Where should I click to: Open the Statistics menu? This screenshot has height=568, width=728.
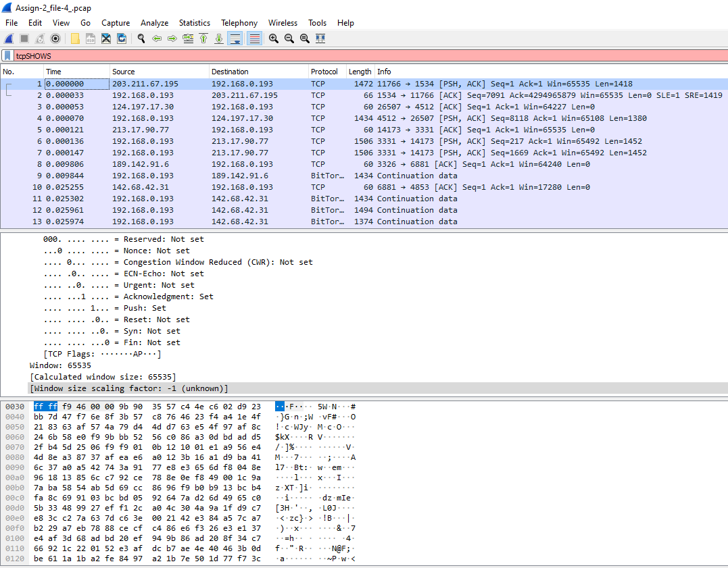tap(195, 22)
